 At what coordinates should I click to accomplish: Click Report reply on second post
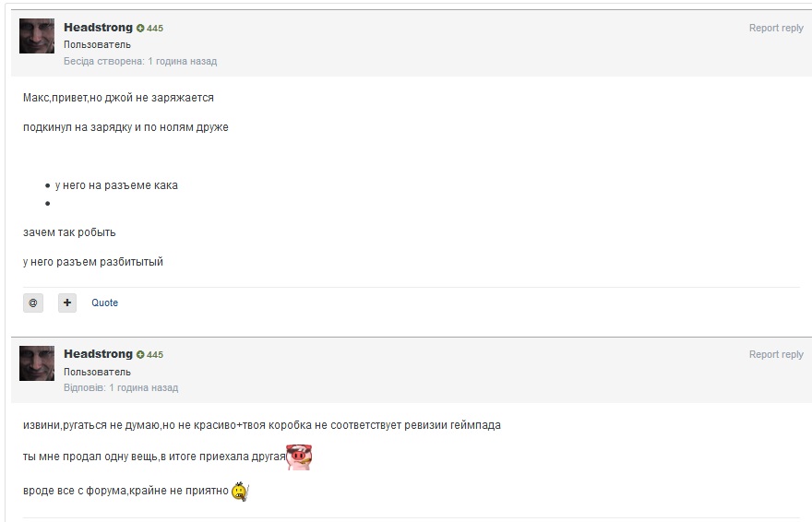[775, 355]
